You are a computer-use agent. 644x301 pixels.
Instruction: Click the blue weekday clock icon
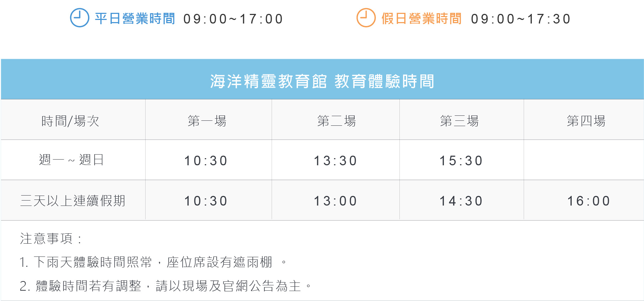pos(79,18)
